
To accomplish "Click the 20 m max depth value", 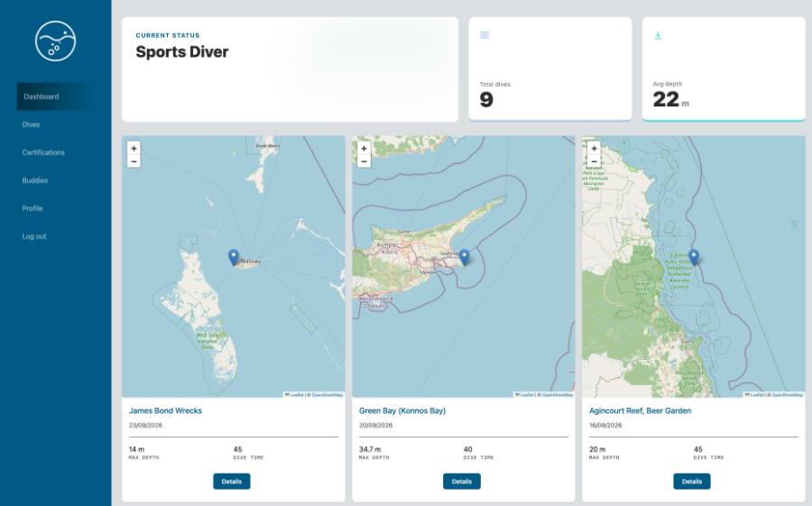I will click(597, 449).
